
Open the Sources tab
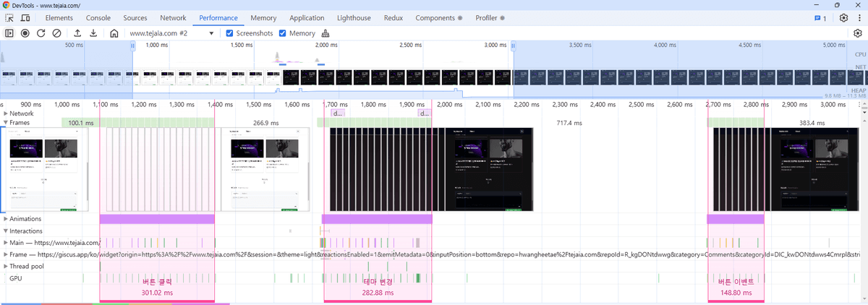[135, 17]
